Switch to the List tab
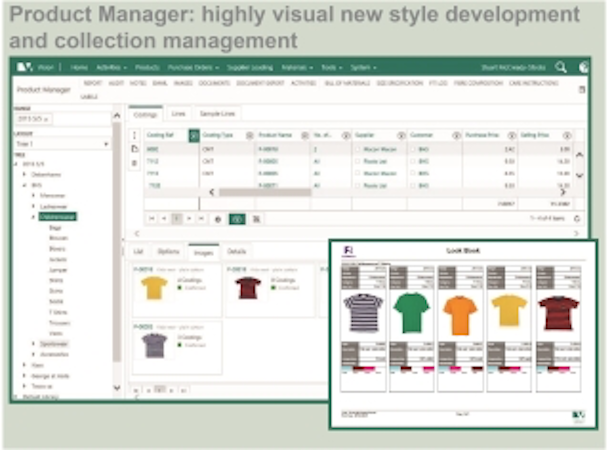608x450 pixels. click(x=138, y=252)
